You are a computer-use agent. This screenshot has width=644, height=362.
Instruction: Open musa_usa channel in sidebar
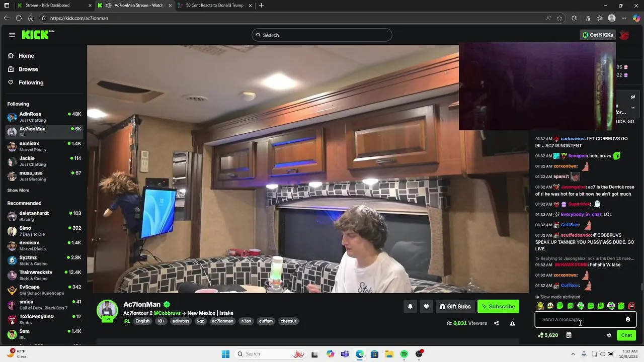43,176
